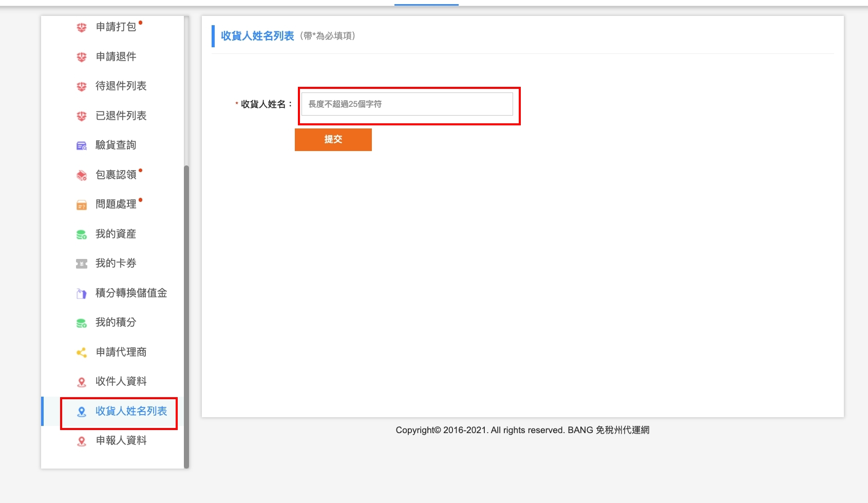Image resolution: width=868 pixels, height=503 pixels.
Task: Select 我的積分 in the sidebar
Action: tap(116, 323)
